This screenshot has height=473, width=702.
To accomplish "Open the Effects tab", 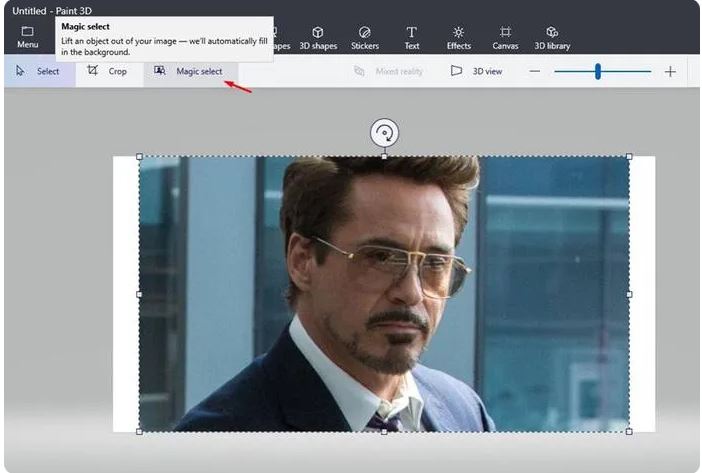I will pos(458,38).
